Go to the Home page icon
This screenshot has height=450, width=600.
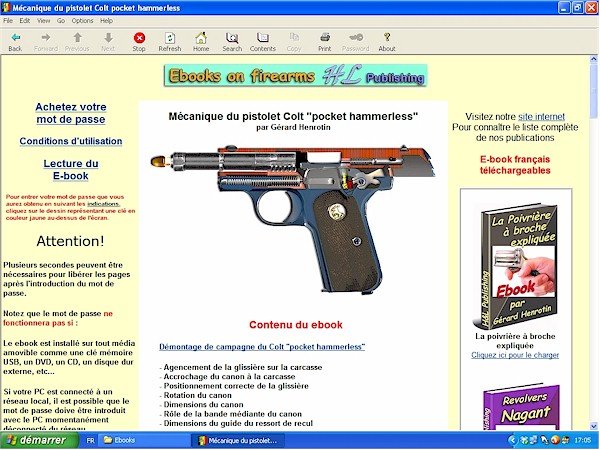[x=201, y=38]
